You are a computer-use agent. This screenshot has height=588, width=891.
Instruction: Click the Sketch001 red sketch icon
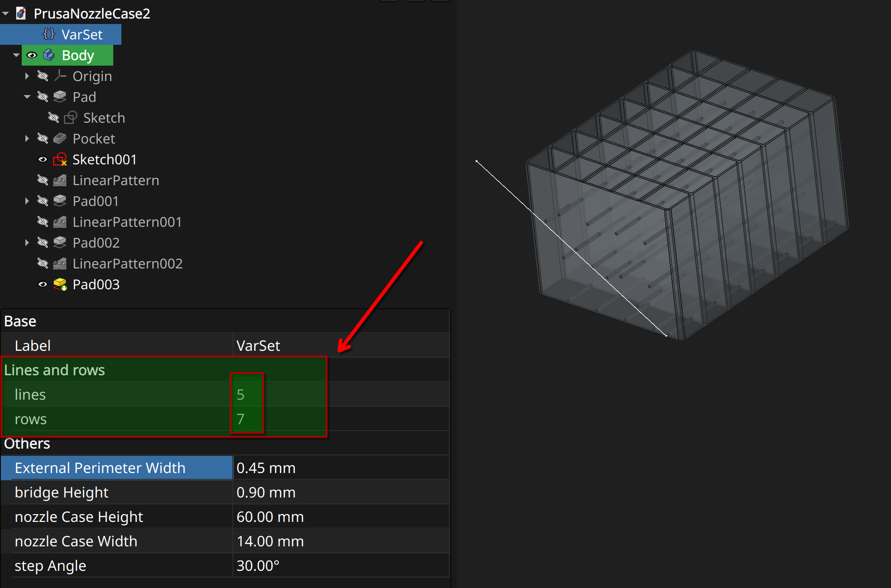[60, 159]
